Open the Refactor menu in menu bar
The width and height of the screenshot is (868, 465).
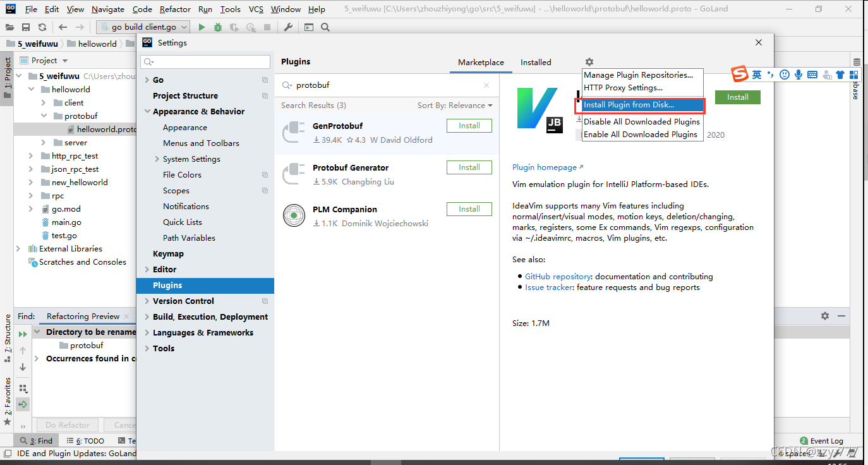(x=175, y=9)
